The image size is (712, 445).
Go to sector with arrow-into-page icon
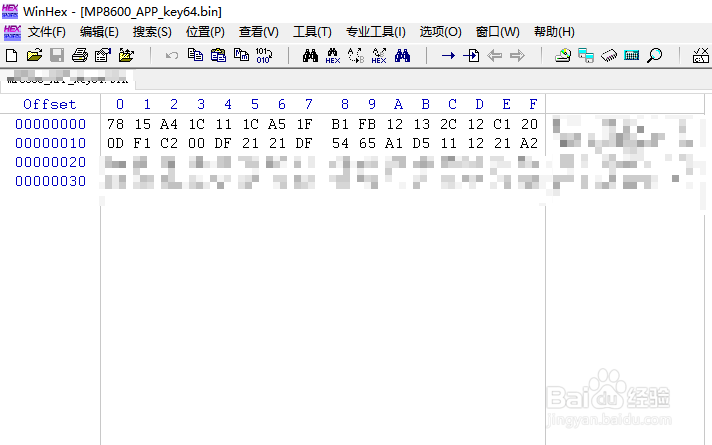click(471, 55)
